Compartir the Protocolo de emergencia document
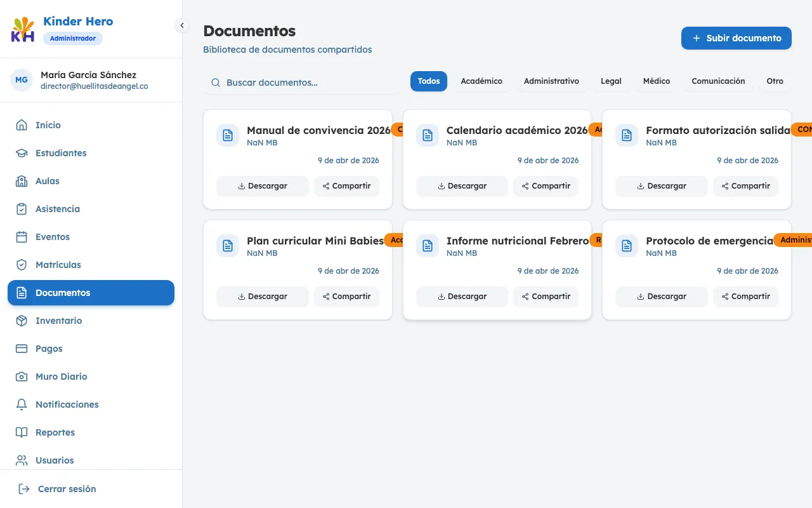The height and width of the screenshot is (508, 812). 745,297
